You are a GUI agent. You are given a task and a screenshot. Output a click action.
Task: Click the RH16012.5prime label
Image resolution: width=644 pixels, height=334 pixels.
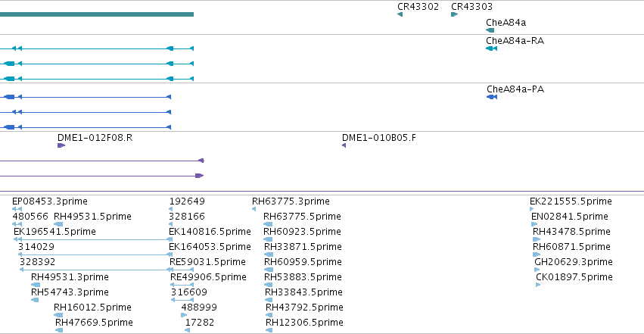[92, 307]
